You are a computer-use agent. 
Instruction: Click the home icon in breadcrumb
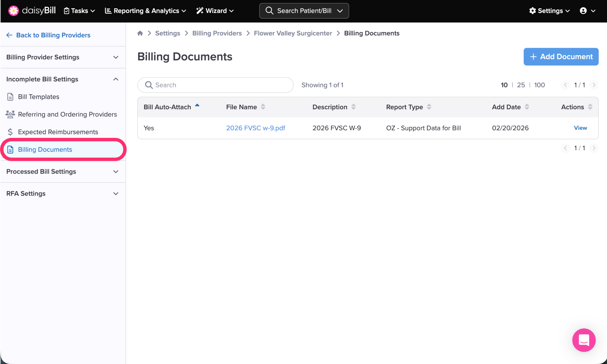point(140,33)
